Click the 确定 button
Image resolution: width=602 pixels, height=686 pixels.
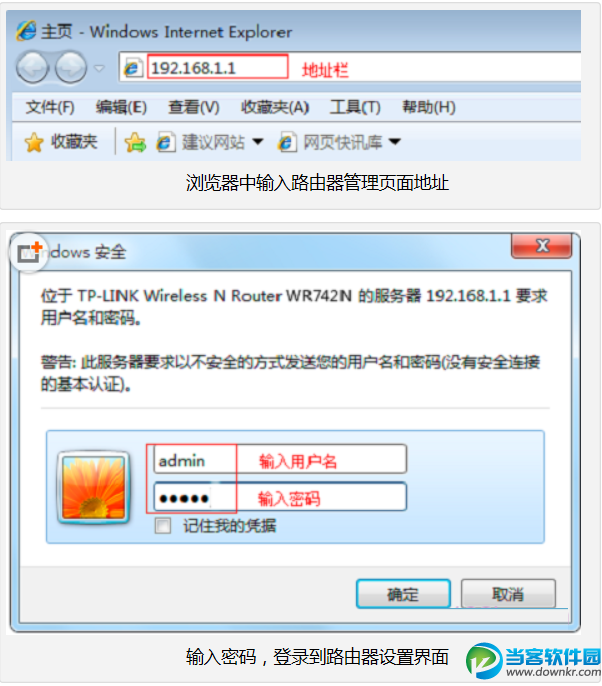pyautogui.click(x=403, y=594)
